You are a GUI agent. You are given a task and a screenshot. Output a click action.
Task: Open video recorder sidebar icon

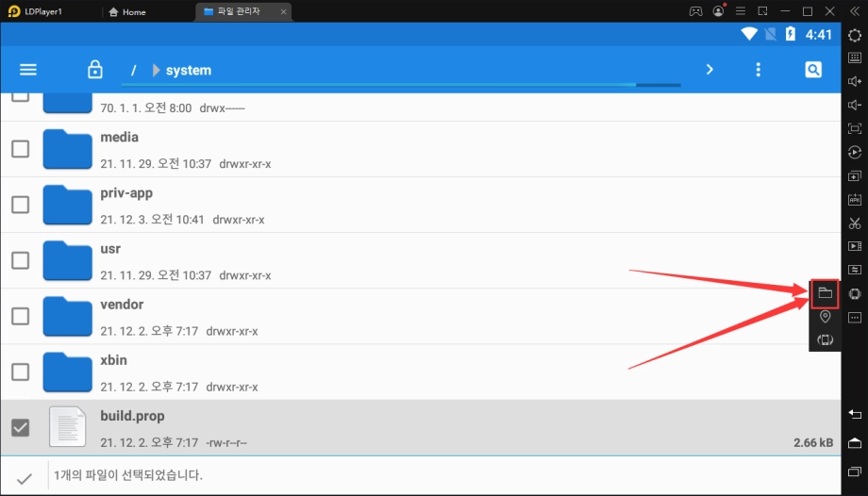coord(855,246)
